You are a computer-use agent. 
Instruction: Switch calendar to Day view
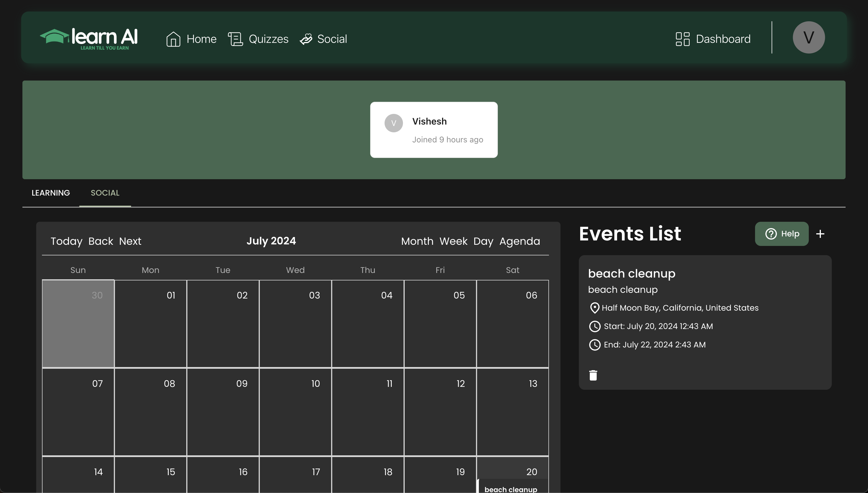(x=483, y=241)
